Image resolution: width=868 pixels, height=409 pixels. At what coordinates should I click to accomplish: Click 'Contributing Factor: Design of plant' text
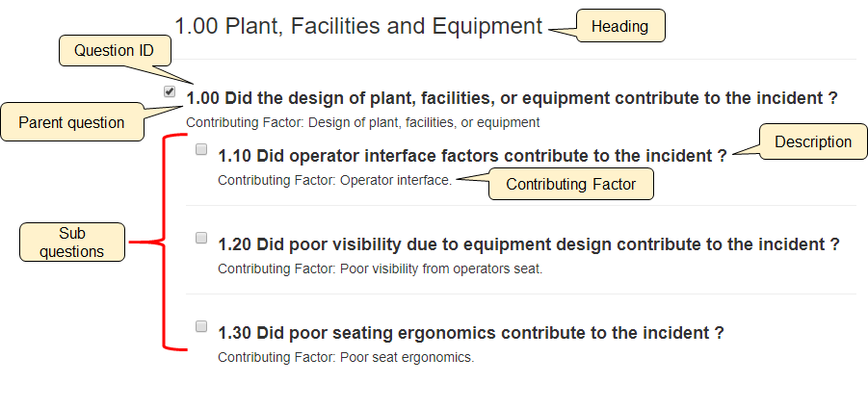362,122
